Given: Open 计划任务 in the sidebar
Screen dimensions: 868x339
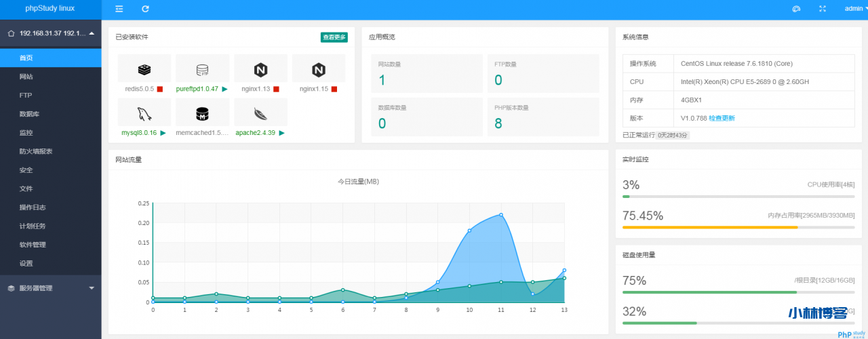Looking at the screenshot, I should (51, 226).
